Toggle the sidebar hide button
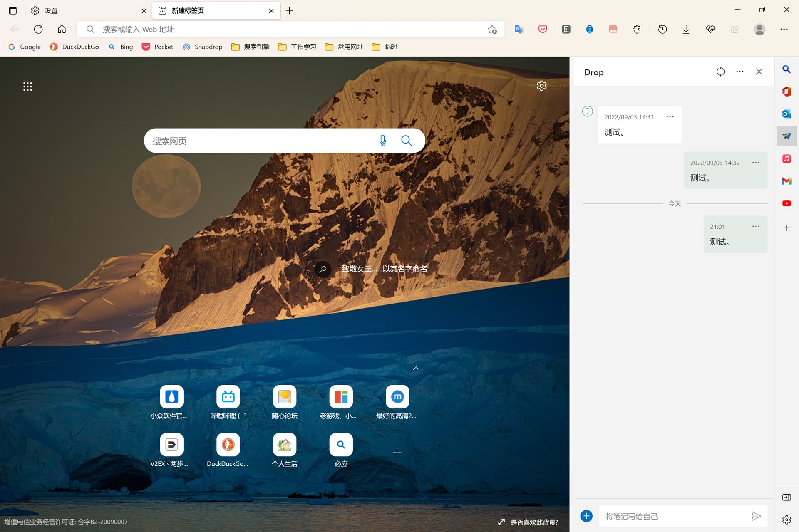Image resolution: width=799 pixels, height=532 pixels. pos(786,497)
